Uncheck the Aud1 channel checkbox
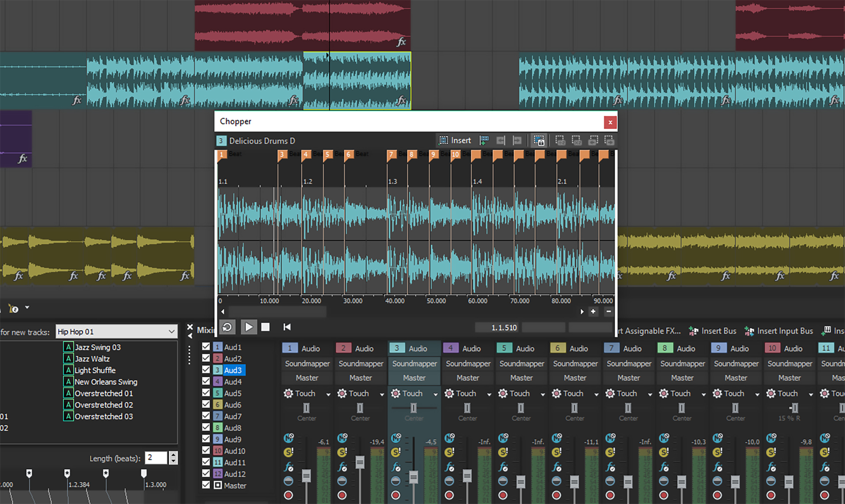 pos(206,347)
